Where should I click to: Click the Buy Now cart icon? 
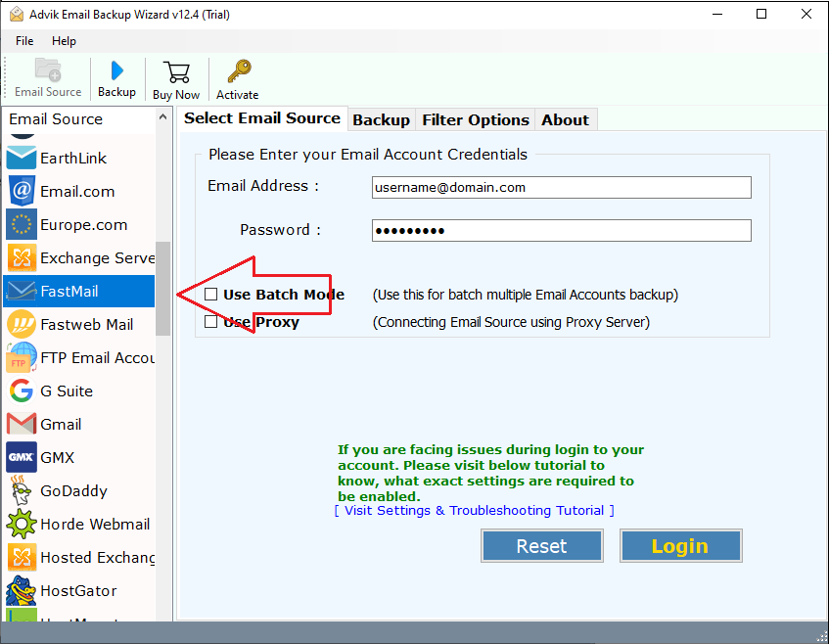click(175, 78)
